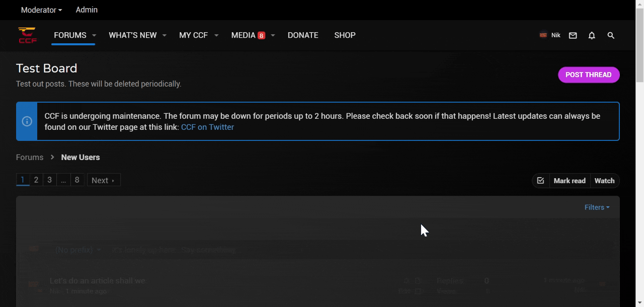Viewport: 644px width, 307px height.
Task: Go to page 2 of threads
Action: pyautogui.click(x=36, y=180)
